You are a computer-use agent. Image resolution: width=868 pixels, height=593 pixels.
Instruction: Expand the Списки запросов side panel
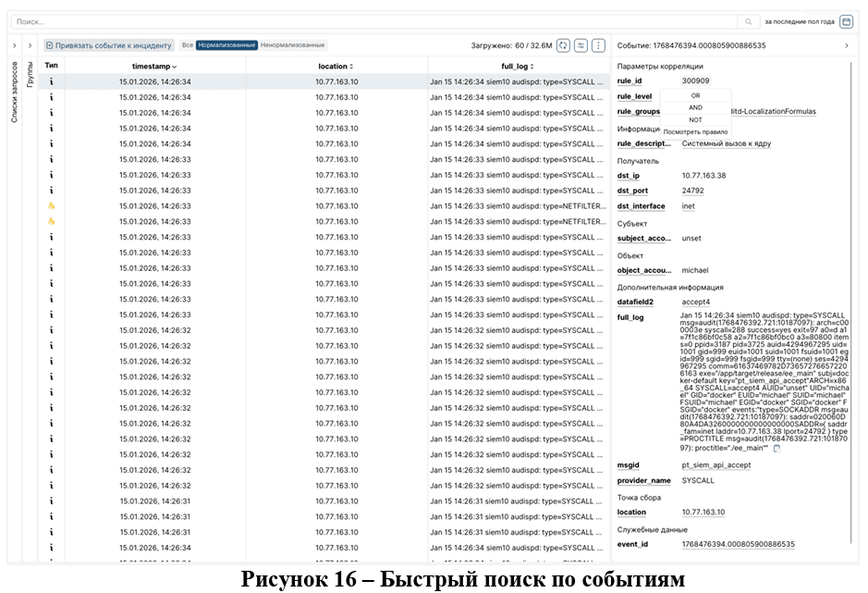pyautogui.click(x=14, y=45)
